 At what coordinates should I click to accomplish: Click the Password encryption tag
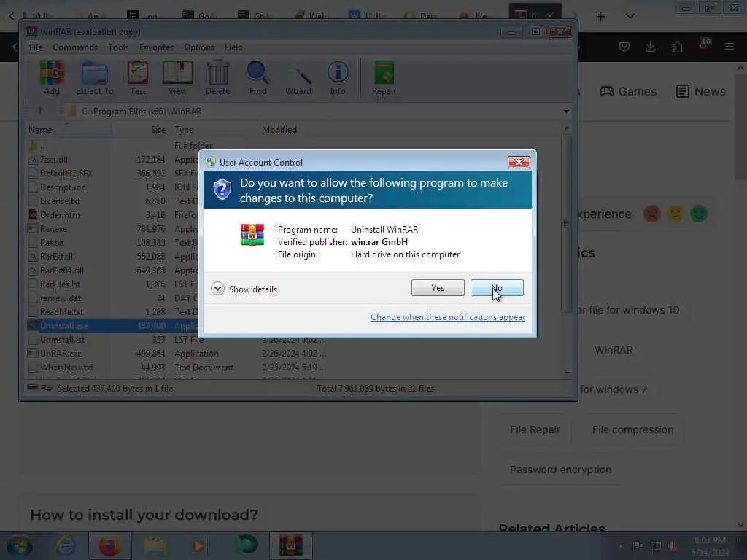pyautogui.click(x=561, y=470)
